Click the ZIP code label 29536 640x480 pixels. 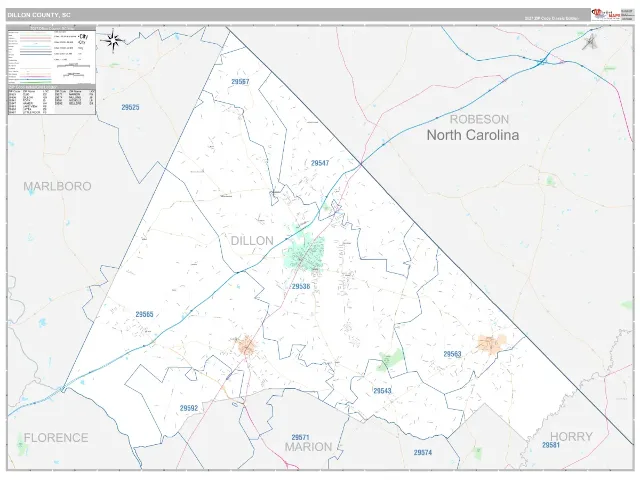pos(301,287)
